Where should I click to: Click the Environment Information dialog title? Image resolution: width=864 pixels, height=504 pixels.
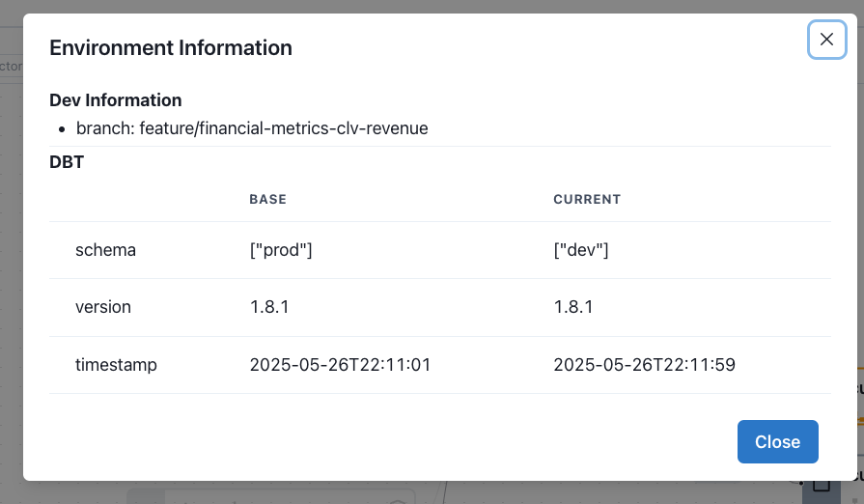point(171,47)
